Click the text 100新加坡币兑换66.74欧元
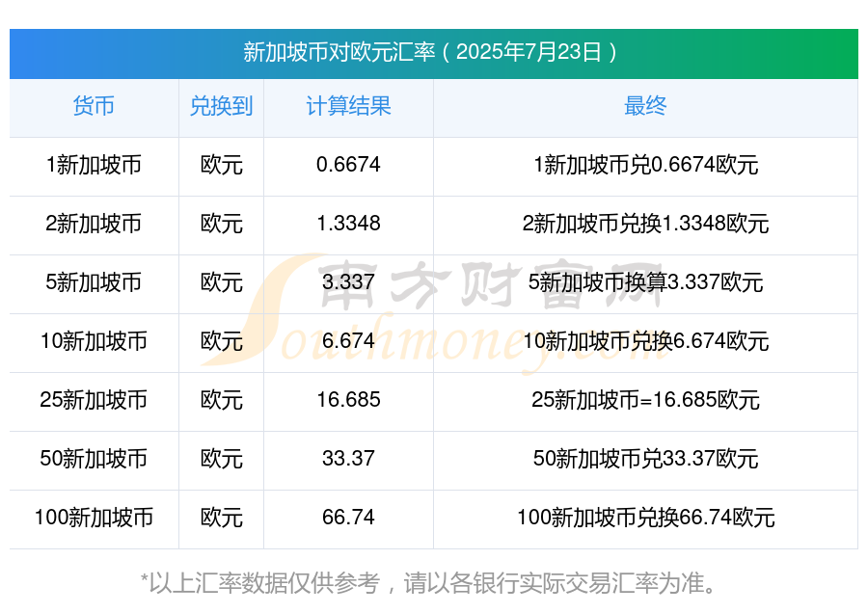868x613 pixels. [x=645, y=518]
